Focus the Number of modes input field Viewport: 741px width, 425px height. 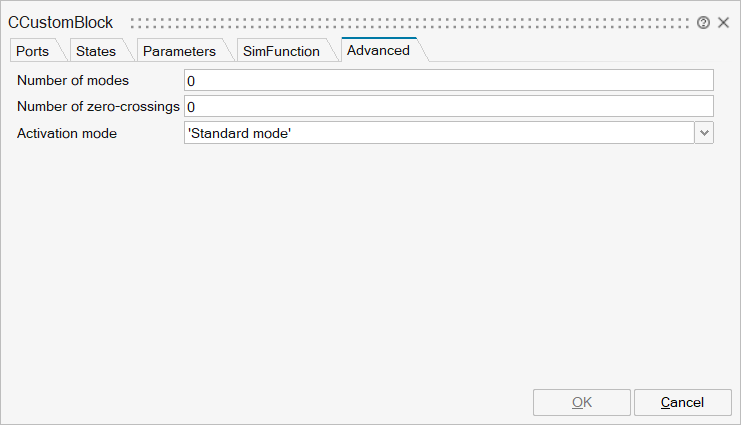(x=448, y=81)
